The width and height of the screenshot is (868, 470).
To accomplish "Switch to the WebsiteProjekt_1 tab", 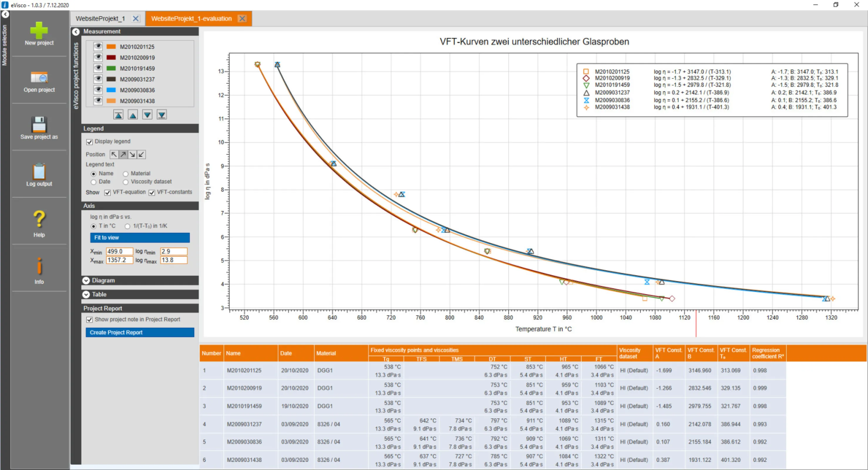I will click(x=100, y=19).
